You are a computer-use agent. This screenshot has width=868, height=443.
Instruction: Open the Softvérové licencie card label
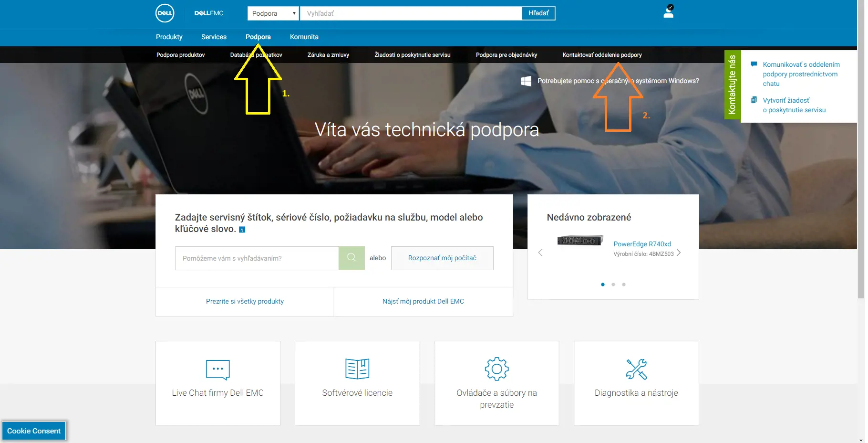(x=357, y=393)
